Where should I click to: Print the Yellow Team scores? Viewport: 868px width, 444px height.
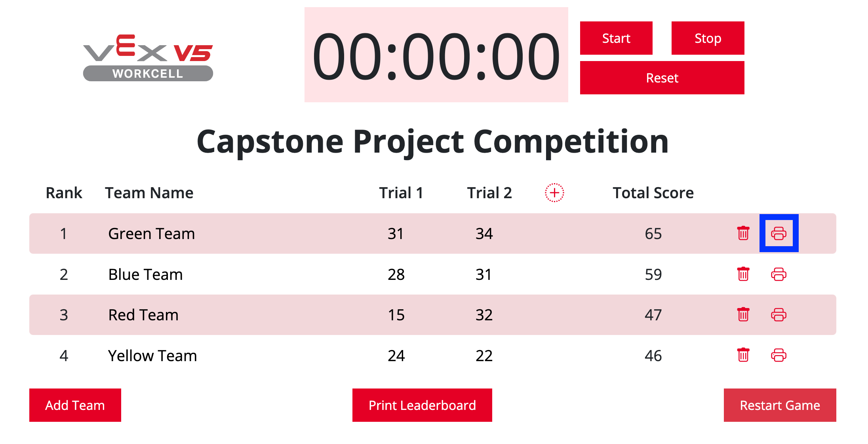pyautogui.click(x=779, y=355)
